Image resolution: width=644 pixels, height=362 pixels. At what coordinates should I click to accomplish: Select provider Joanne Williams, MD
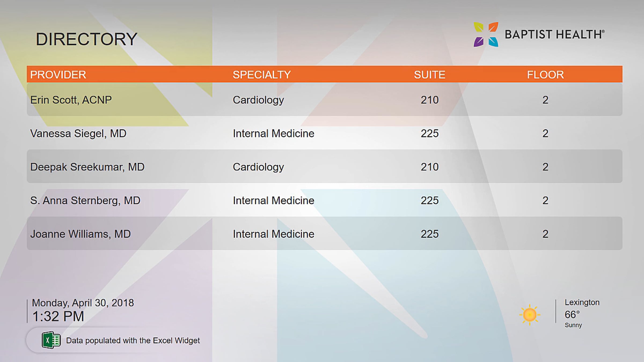click(x=80, y=234)
